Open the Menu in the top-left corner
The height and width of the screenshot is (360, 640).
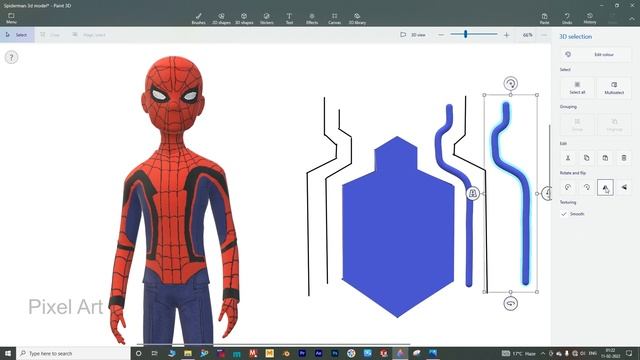click(x=11, y=18)
